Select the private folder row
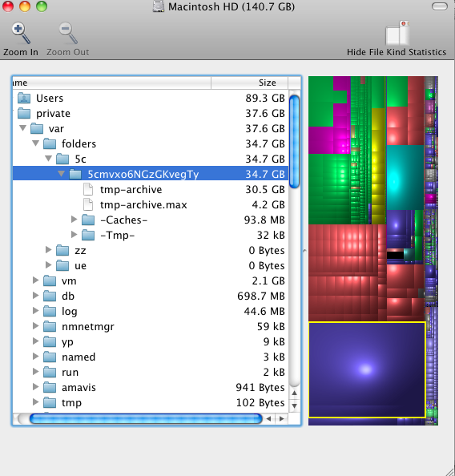The width and height of the screenshot is (455, 476). tap(151, 114)
